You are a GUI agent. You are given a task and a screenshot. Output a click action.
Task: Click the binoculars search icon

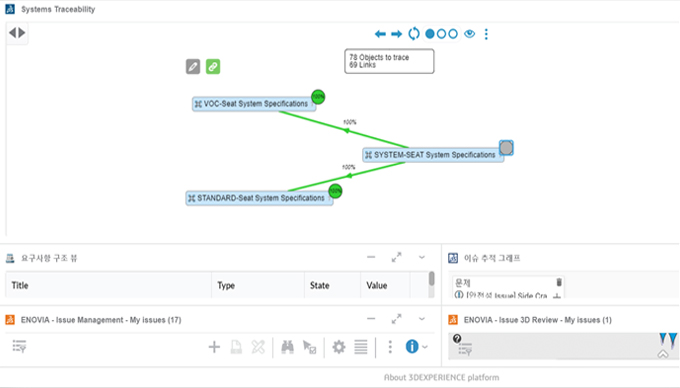pos(288,347)
